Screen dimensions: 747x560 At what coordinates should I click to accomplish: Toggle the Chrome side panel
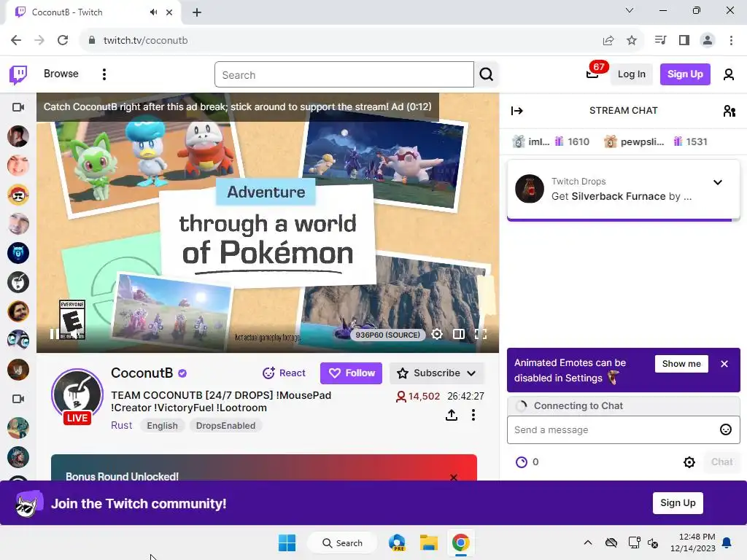(684, 41)
